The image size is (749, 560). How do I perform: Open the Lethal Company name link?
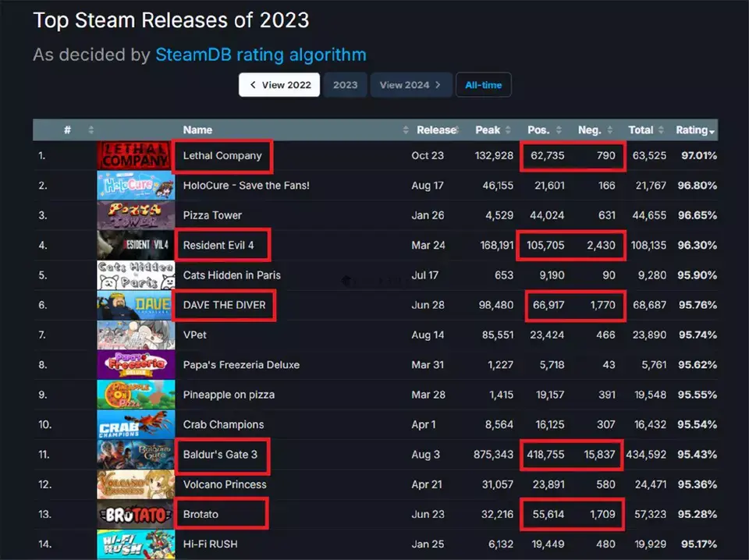(x=222, y=156)
